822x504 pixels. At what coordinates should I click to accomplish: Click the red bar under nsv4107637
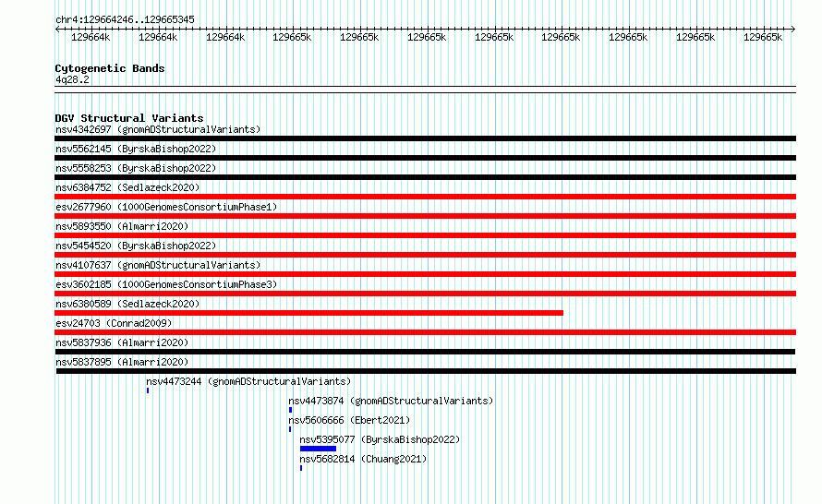point(425,274)
